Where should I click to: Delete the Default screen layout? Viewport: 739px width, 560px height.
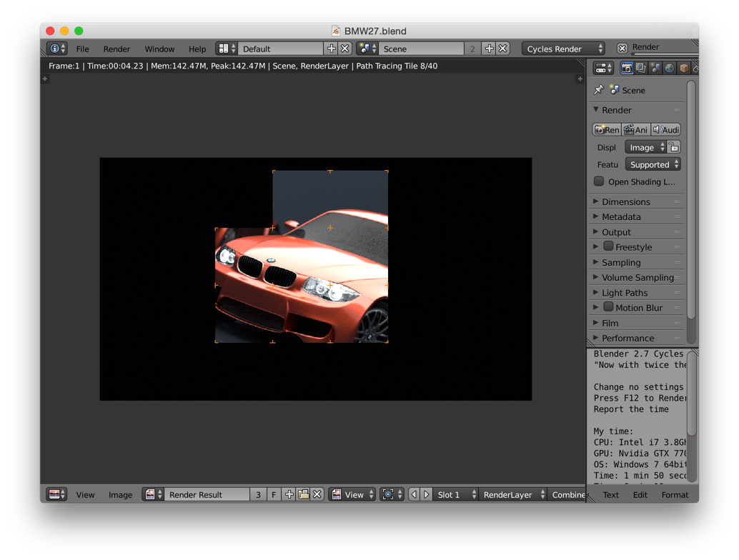(x=345, y=49)
